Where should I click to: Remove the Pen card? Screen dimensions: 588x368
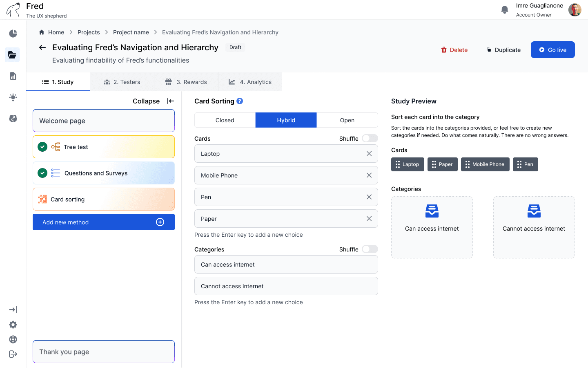point(369,197)
